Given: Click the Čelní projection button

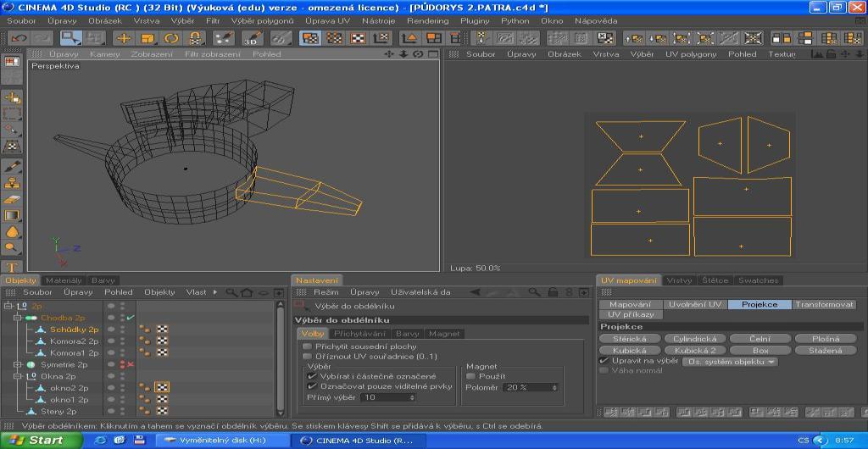Looking at the screenshot, I should pyautogui.click(x=759, y=339).
